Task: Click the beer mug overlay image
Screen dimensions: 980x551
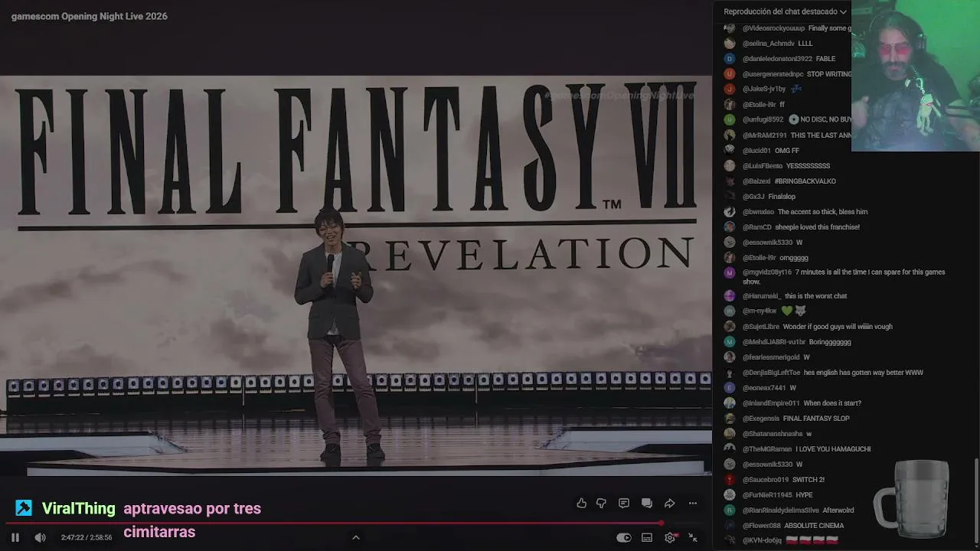Action: 913,499
